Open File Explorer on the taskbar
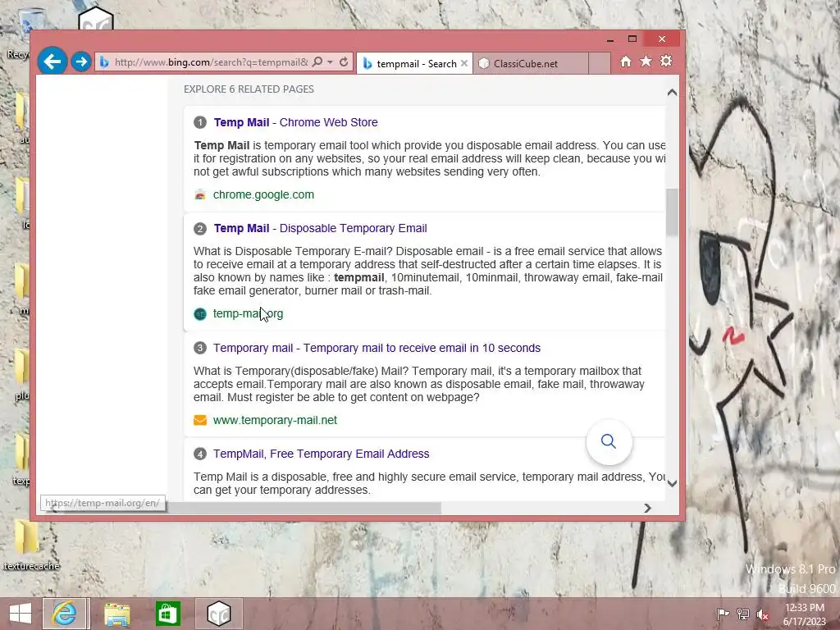840x630 pixels. pos(116,614)
